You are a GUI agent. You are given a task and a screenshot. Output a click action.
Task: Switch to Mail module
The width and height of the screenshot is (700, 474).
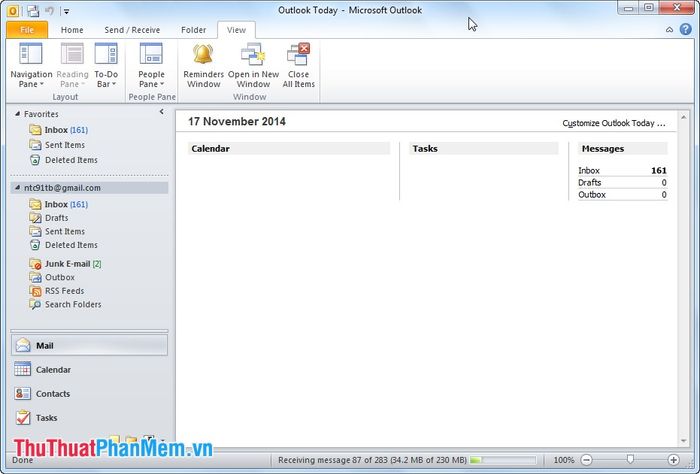[x=89, y=345]
